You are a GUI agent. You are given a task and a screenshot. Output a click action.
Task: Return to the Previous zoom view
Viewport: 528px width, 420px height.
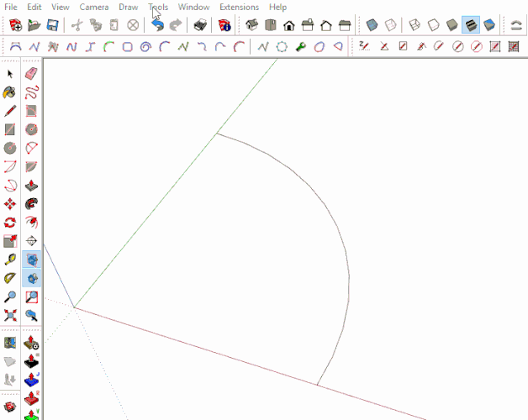(x=31, y=315)
